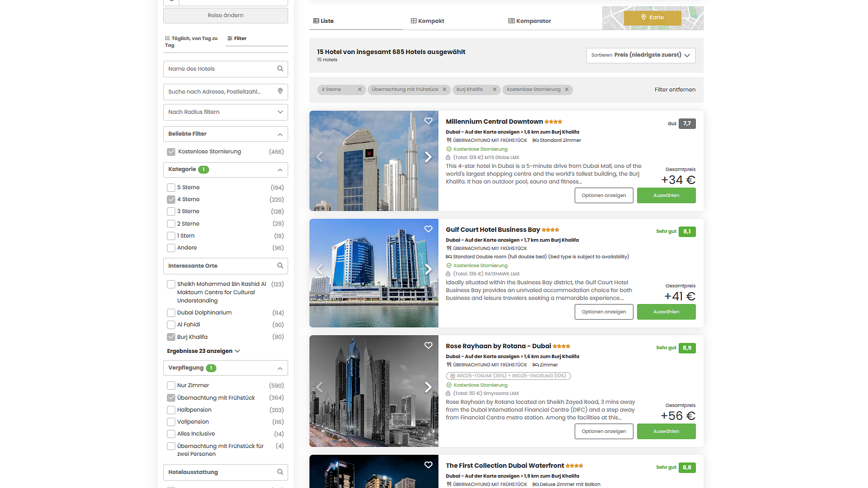Click the Reise ändern button
Image resolution: width=868 pixels, height=488 pixels.
[x=226, y=16]
